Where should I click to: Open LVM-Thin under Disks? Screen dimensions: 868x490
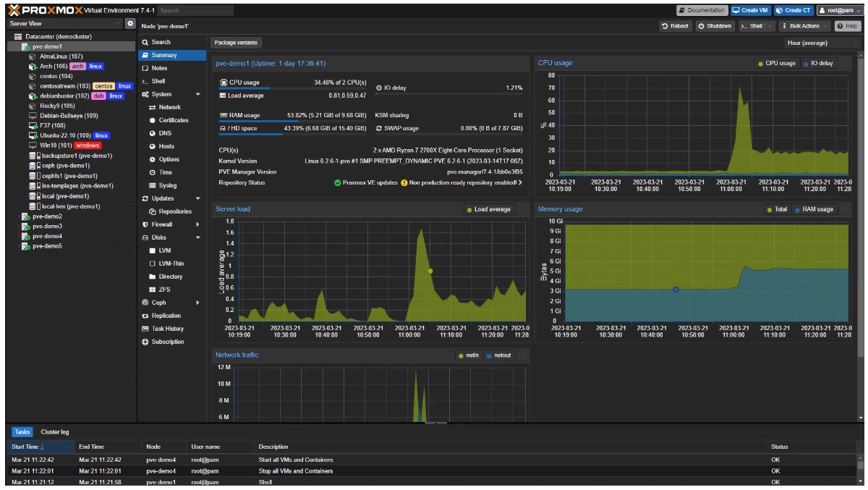tap(172, 263)
